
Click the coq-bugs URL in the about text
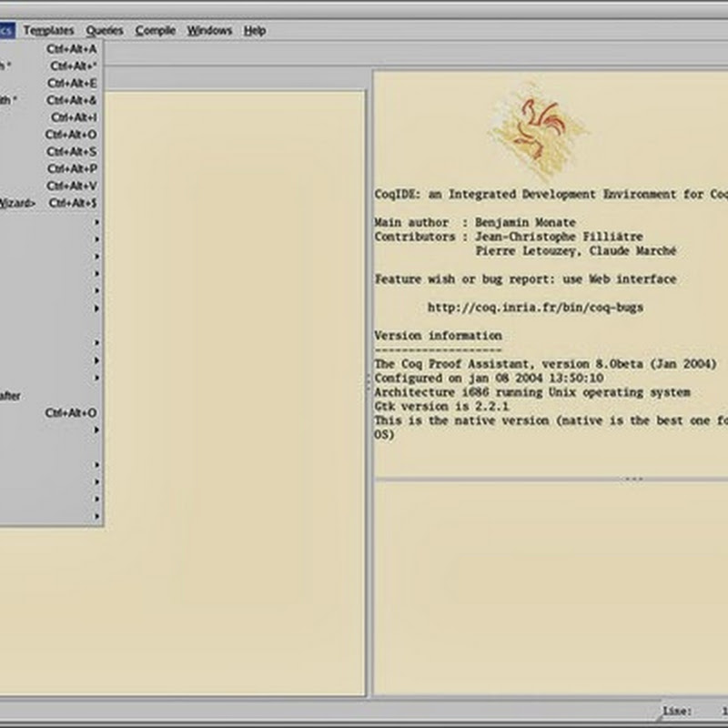pyautogui.click(x=535, y=308)
